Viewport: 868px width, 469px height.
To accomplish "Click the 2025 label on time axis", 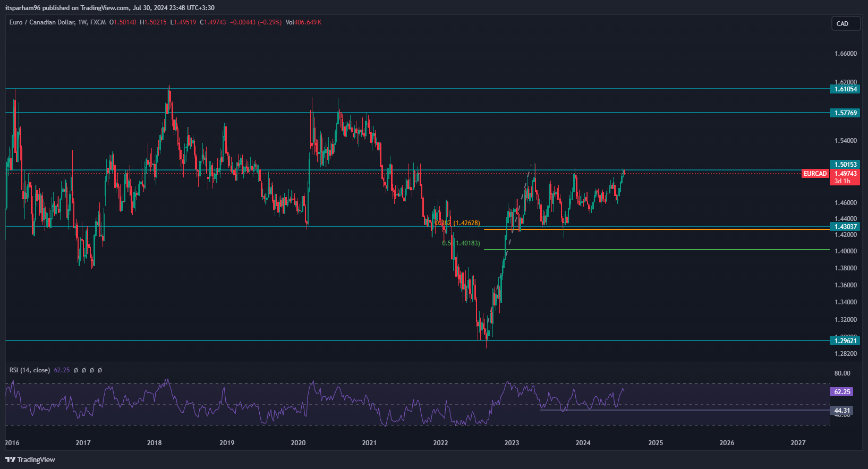I will click(656, 443).
